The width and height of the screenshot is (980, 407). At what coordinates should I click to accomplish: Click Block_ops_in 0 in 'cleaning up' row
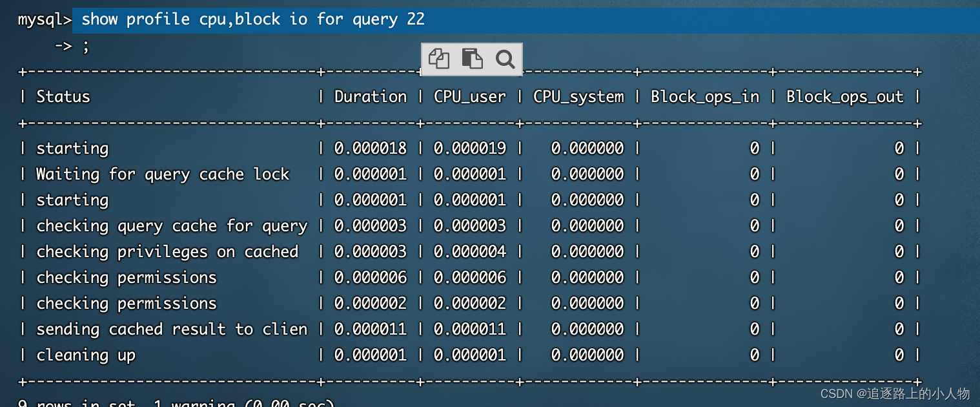[755, 355]
